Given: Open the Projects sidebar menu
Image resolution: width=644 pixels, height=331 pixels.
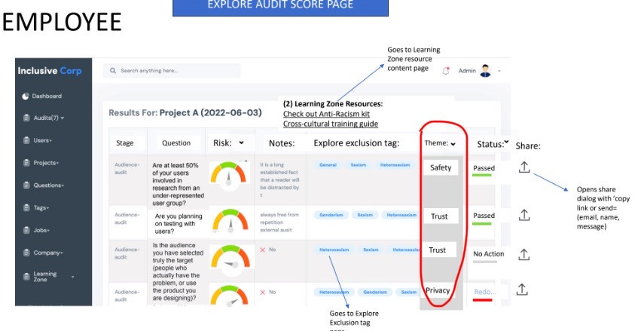Looking at the screenshot, I should click(x=45, y=162).
